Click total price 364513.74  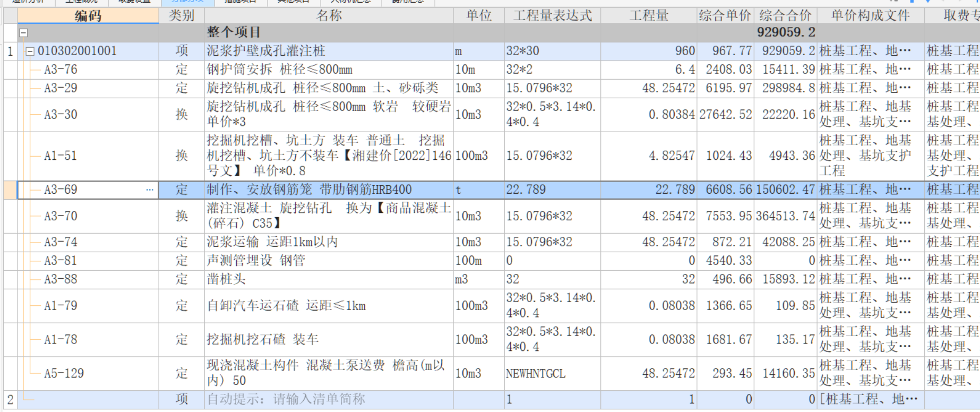[x=786, y=216]
